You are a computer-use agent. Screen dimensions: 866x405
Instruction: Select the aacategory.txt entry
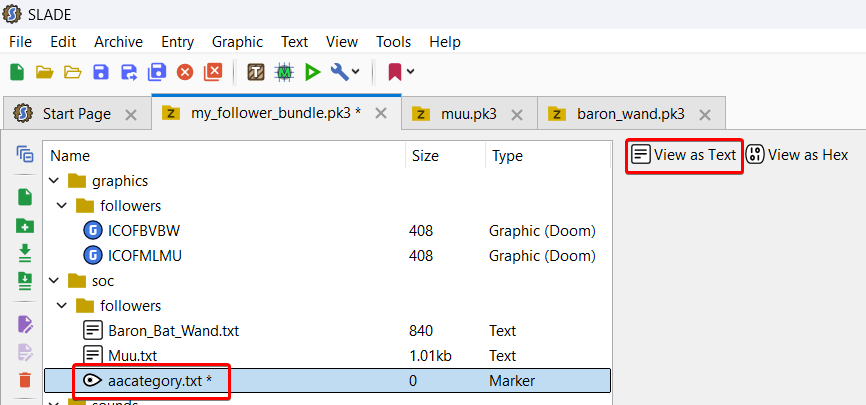pyautogui.click(x=327, y=381)
